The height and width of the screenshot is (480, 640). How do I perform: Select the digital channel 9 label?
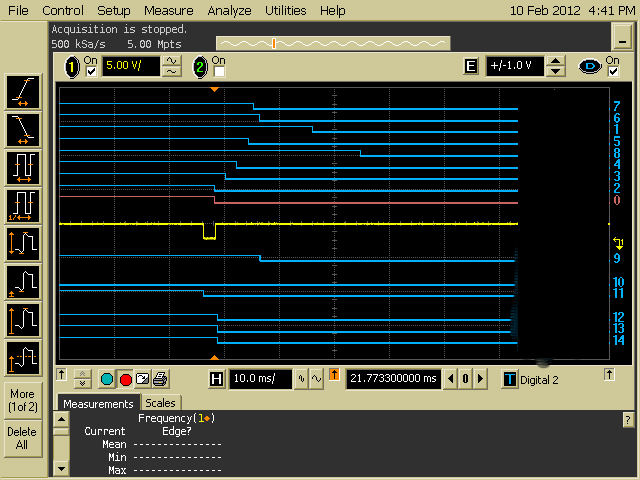click(617, 258)
